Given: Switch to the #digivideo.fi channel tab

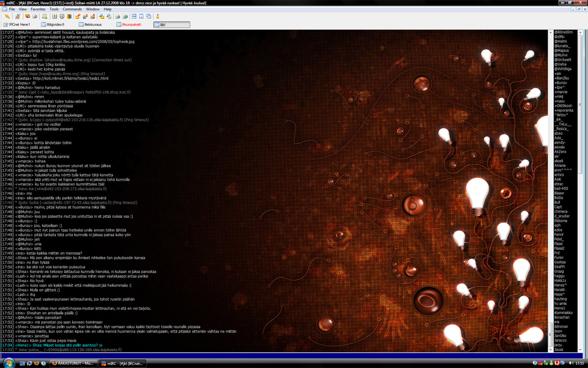Looking at the screenshot, I should click(x=55, y=25).
